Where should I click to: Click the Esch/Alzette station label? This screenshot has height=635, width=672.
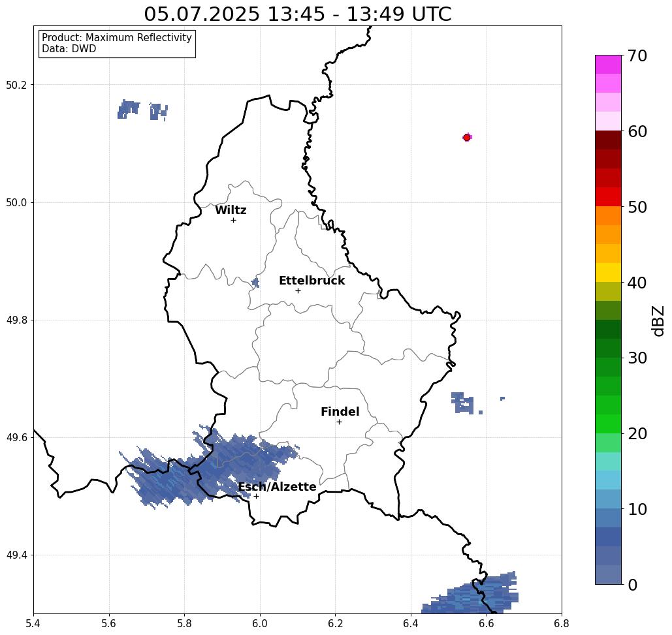(x=277, y=487)
